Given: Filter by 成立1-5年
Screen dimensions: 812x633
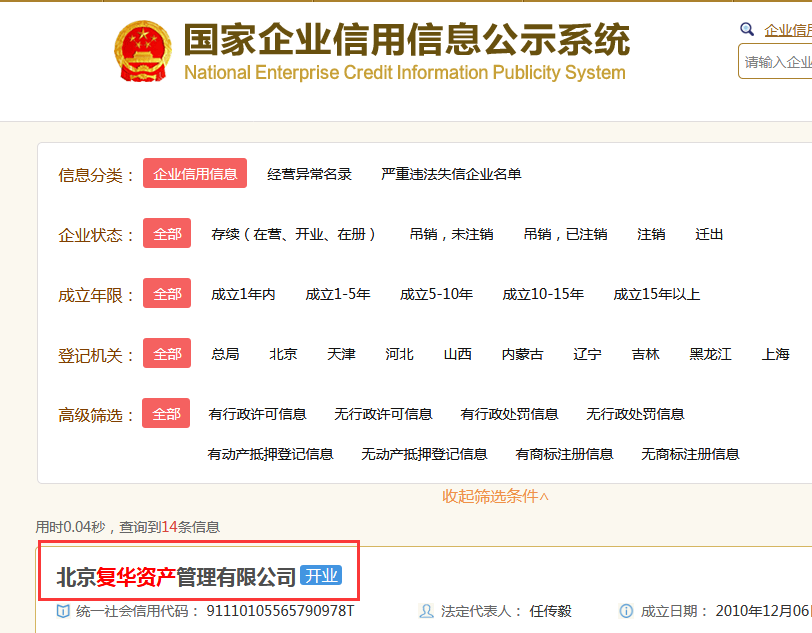Looking at the screenshot, I should coord(338,294).
